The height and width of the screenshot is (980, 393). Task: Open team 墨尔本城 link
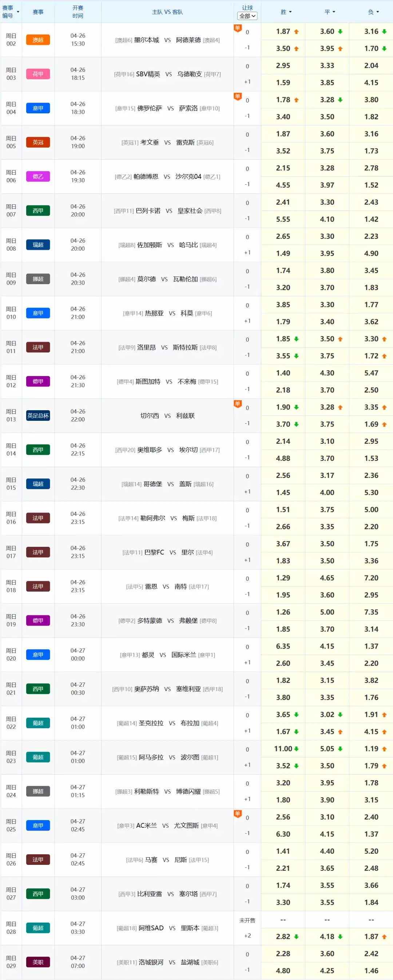click(147, 40)
